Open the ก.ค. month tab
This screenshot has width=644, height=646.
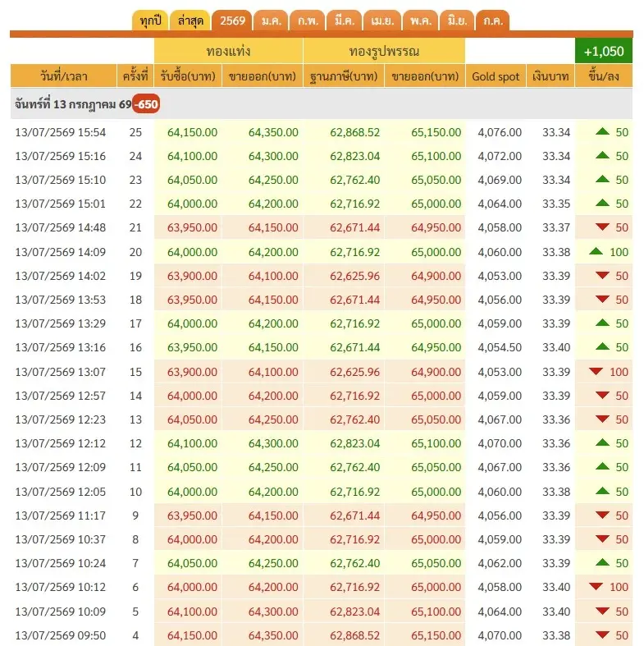(x=493, y=21)
